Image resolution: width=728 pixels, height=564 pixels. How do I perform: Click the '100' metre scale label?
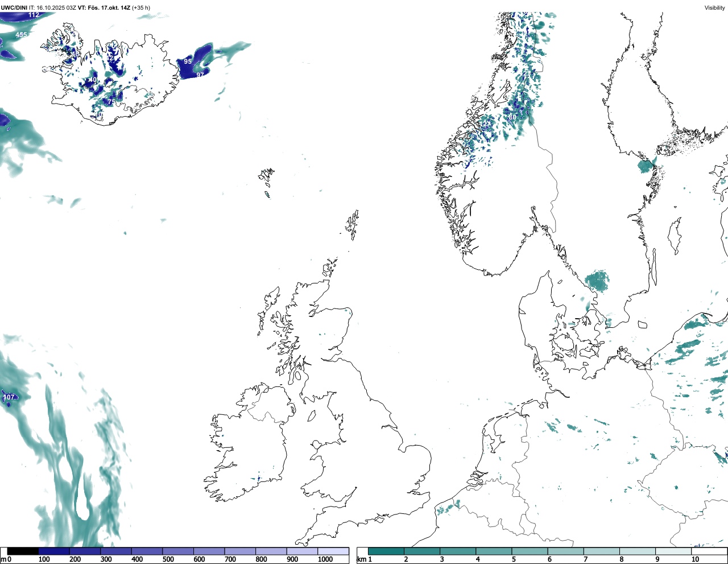(x=44, y=559)
